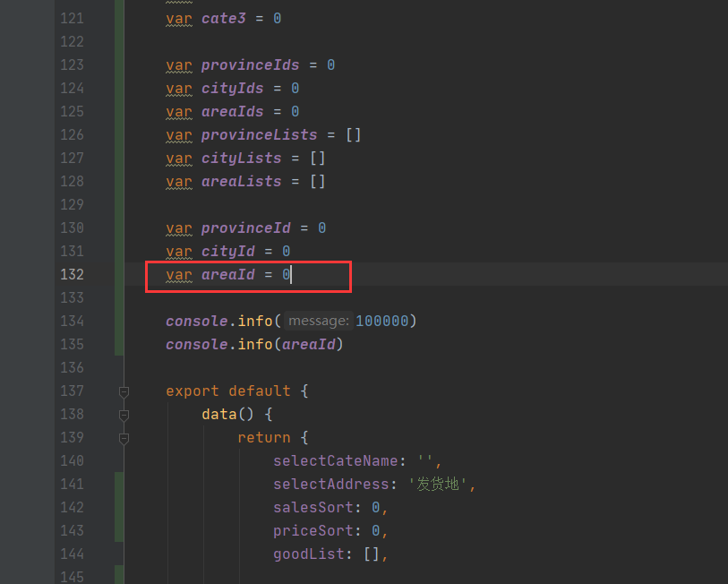
Task: Click the '发货地' string value
Action: (x=437, y=484)
